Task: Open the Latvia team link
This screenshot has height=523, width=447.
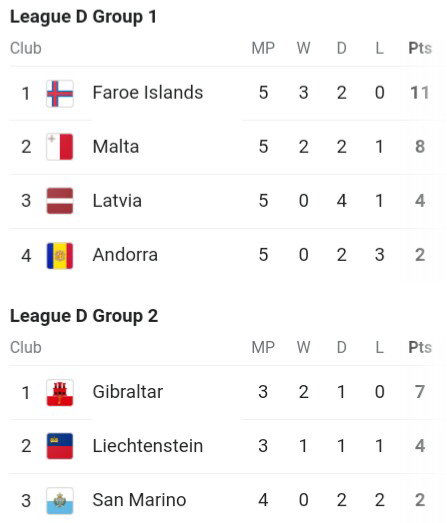Action: (117, 200)
